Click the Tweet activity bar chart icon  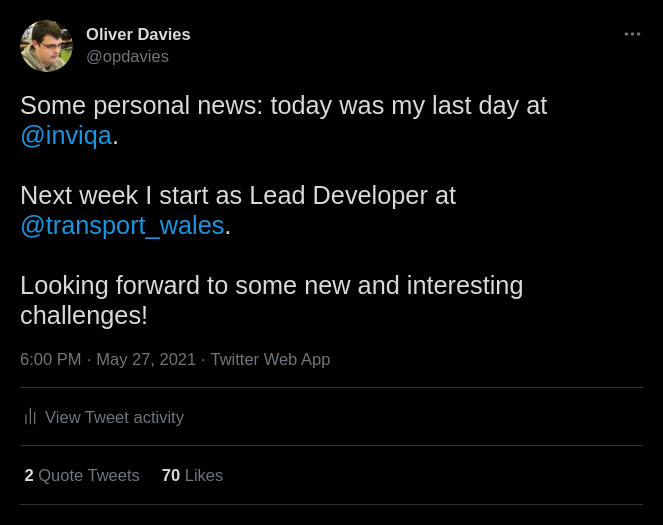(30, 417)
